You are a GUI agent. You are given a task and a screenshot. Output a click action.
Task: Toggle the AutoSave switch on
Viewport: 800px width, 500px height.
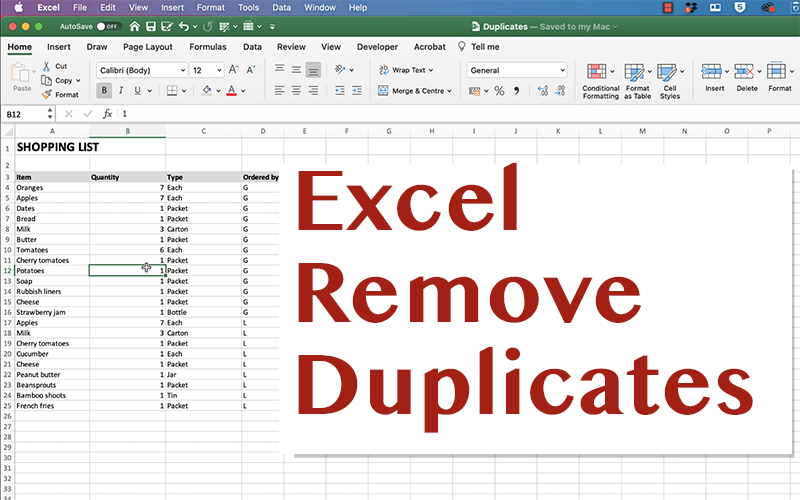tap(108, 27)
